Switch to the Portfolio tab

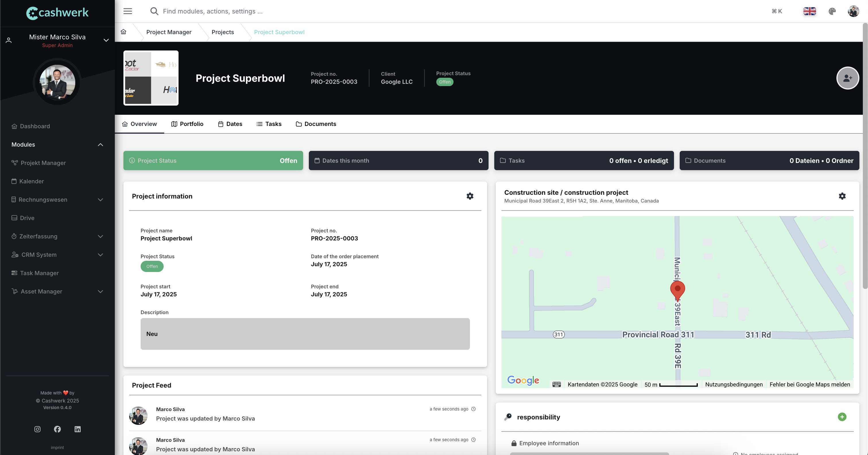[x=187, y=124]
